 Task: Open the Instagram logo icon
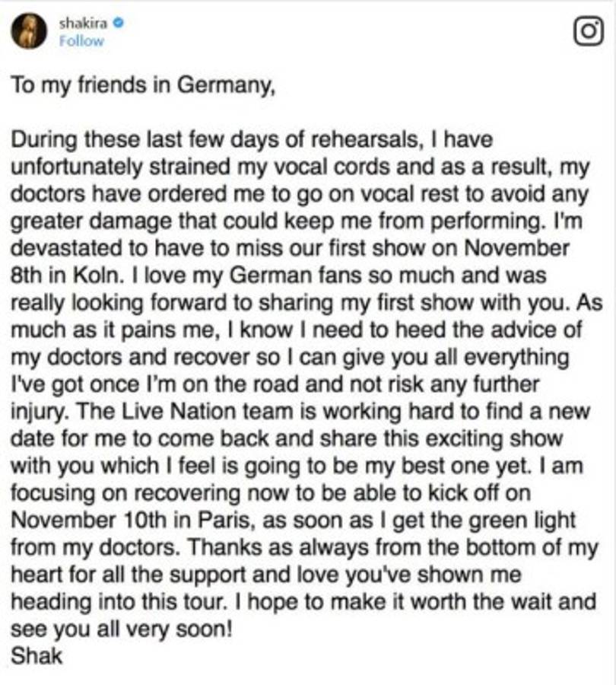pos(587,32)
